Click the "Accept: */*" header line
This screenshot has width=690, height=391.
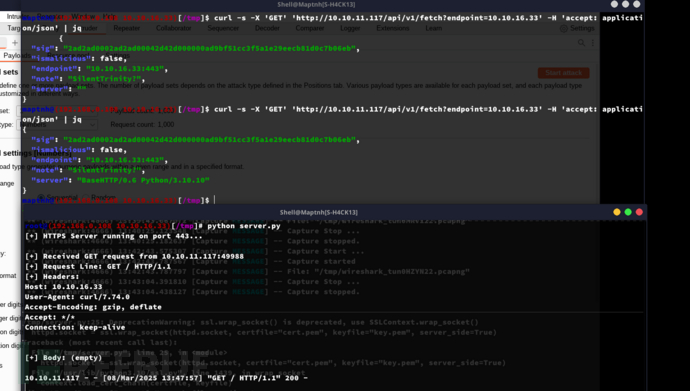[x=50, y=317]
